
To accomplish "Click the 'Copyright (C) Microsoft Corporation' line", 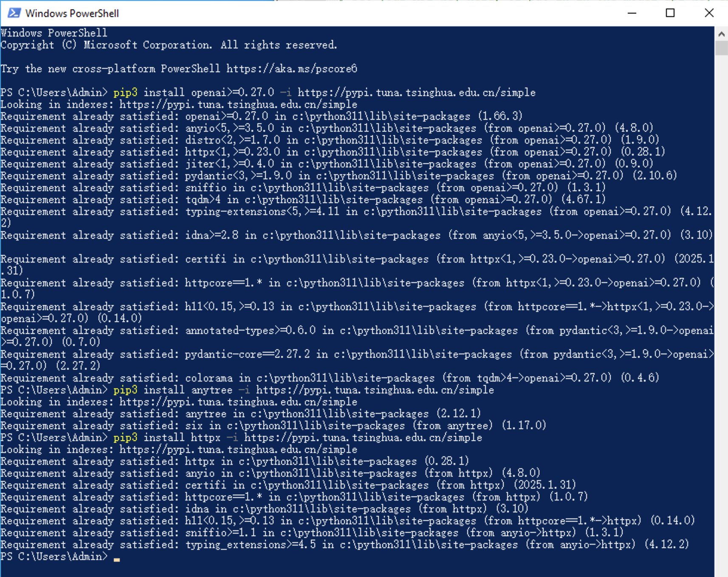I will (x=169, y=45).
